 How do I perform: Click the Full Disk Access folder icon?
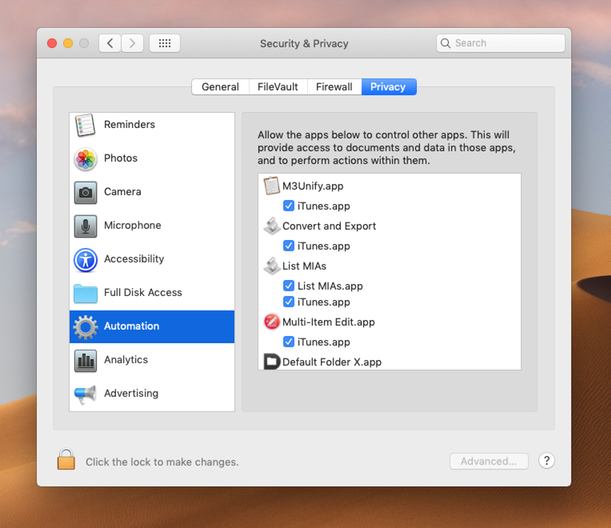coord(85,293)
